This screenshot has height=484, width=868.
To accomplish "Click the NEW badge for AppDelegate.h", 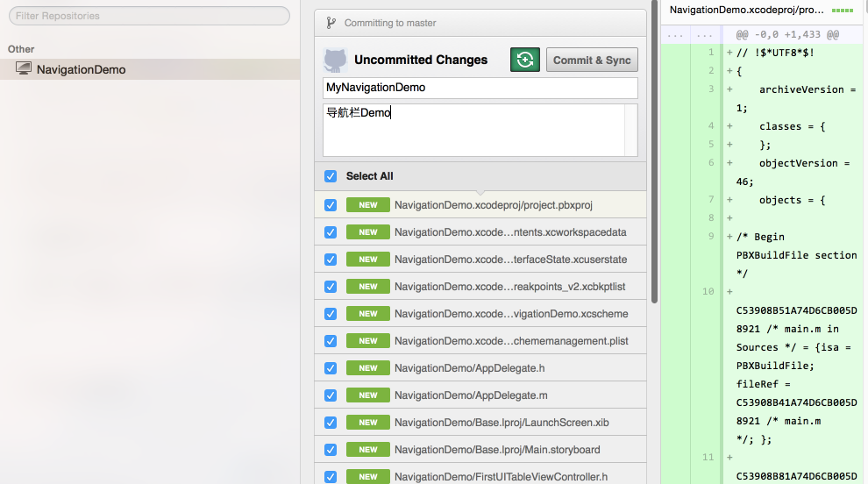I will 367,368.
